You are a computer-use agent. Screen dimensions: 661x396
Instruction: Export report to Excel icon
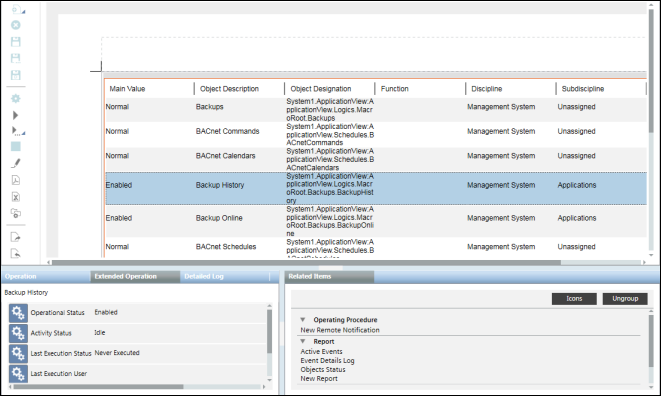16,197
